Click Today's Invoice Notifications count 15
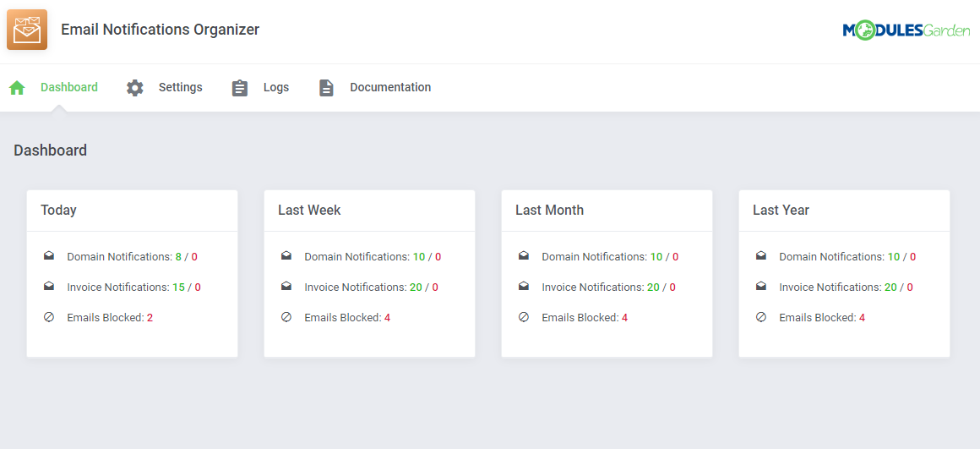980x449 pixels. [x=179, y=287]
